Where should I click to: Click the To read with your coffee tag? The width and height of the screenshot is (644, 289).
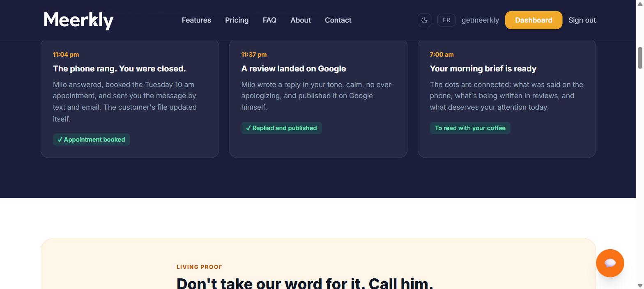point(470,128)
